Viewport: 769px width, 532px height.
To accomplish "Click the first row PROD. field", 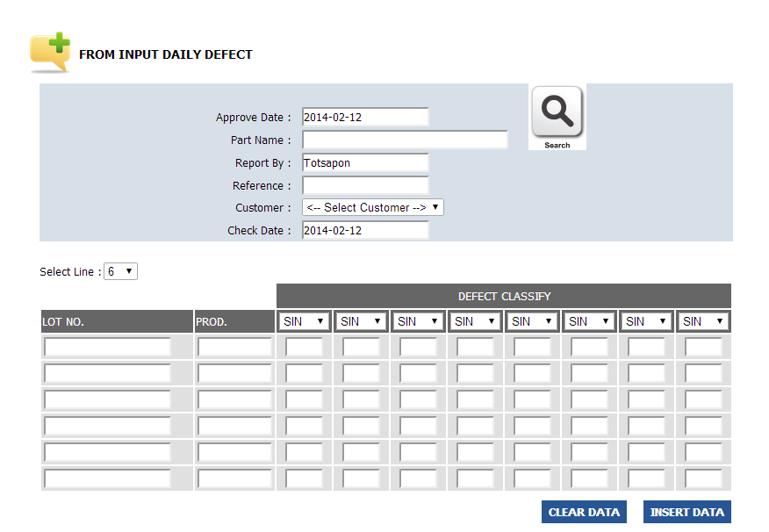I will [x=234, y=347].
